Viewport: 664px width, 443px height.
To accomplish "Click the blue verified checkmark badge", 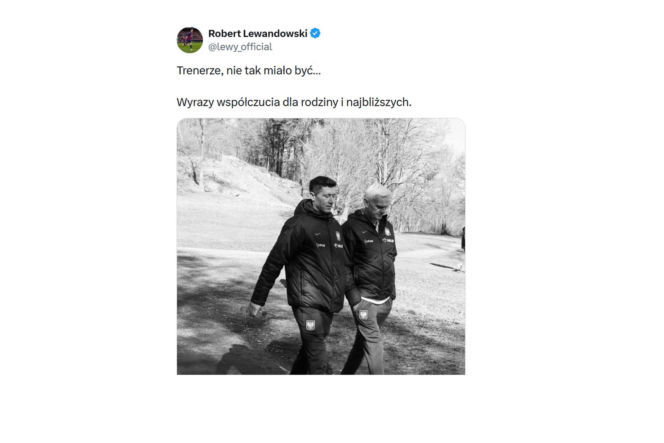I will click(315, 33).
